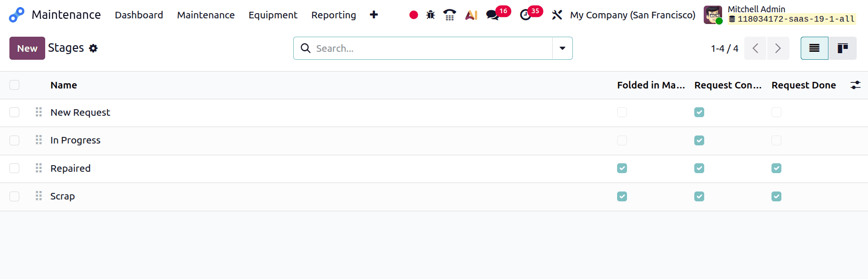The width and height of the screenshot is (868, 279).
Task: Click the wrench and screwdriver tools icon
Action: pyautogui.click(x=557, y=15)
